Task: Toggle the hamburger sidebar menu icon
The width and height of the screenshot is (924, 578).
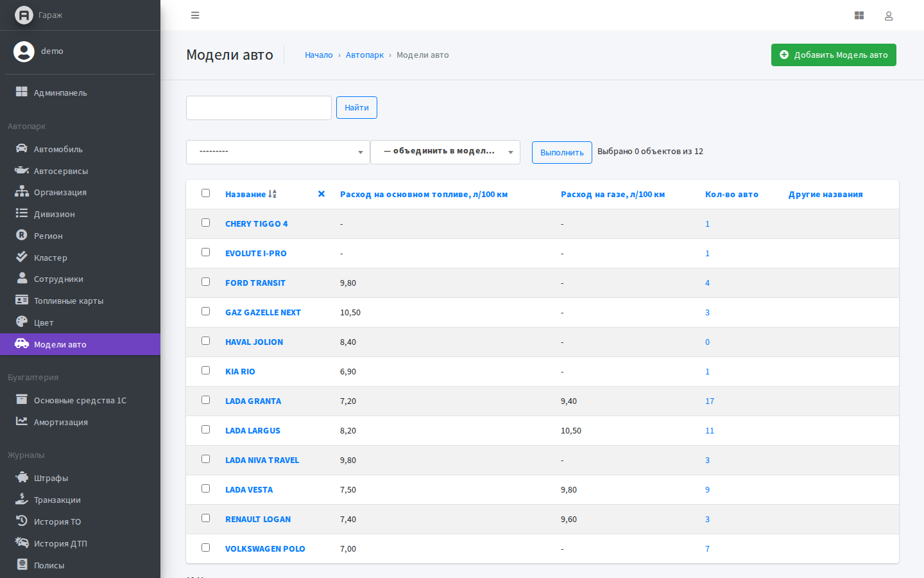Action: coord(195,15)
